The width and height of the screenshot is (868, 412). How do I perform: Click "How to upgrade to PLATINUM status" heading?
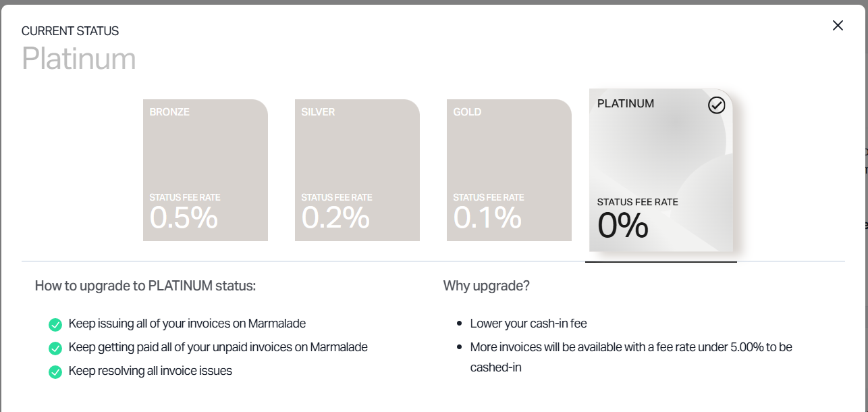[145, 286]
